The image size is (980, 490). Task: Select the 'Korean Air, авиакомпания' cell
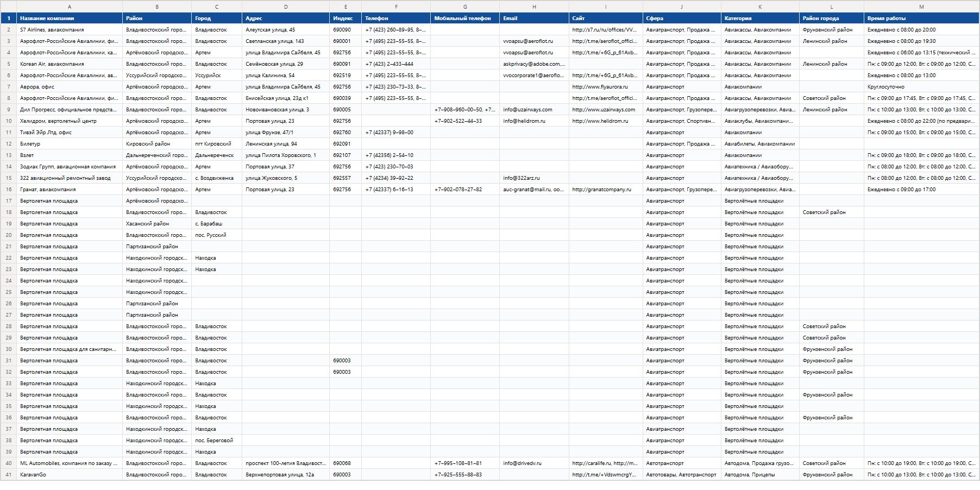point(70,64)
